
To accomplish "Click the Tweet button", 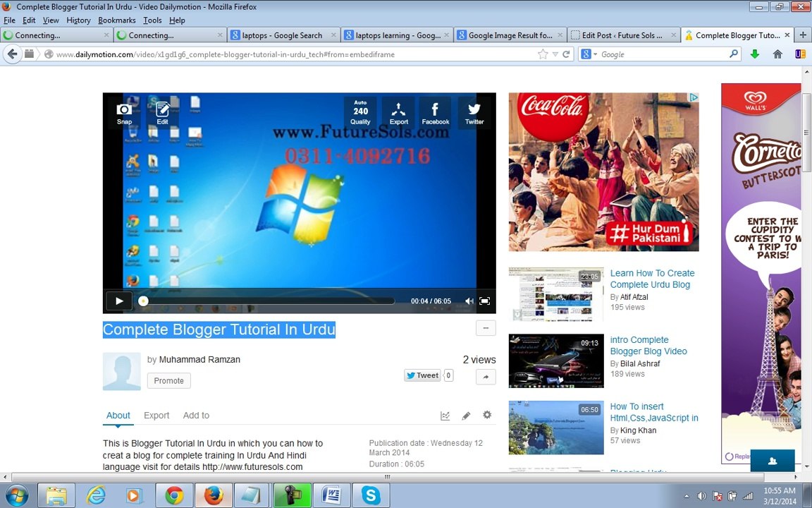I will click(423, 375).
